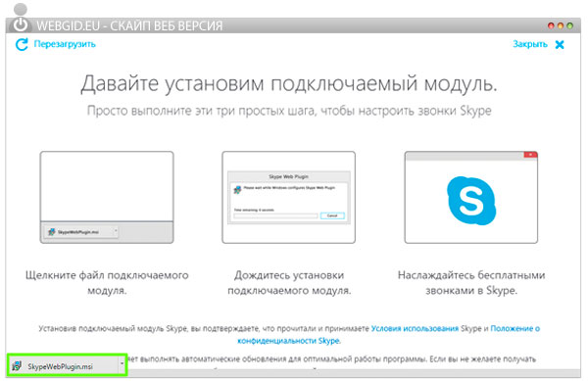Expand the SkypeWebPlugin.msi download arrow menu

pyautogui.click(x=122, y=364)
